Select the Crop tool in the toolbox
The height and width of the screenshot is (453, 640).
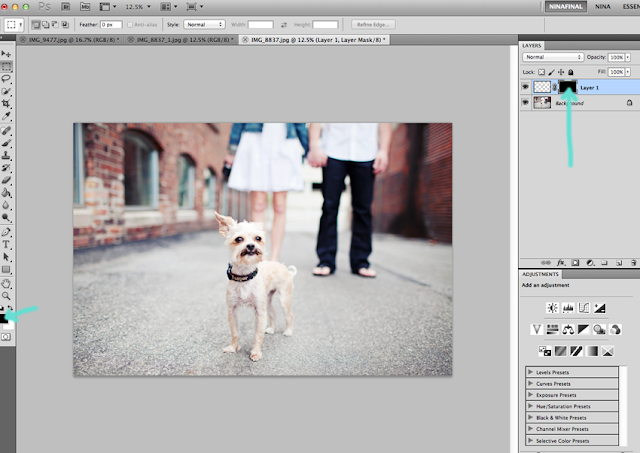6,103
